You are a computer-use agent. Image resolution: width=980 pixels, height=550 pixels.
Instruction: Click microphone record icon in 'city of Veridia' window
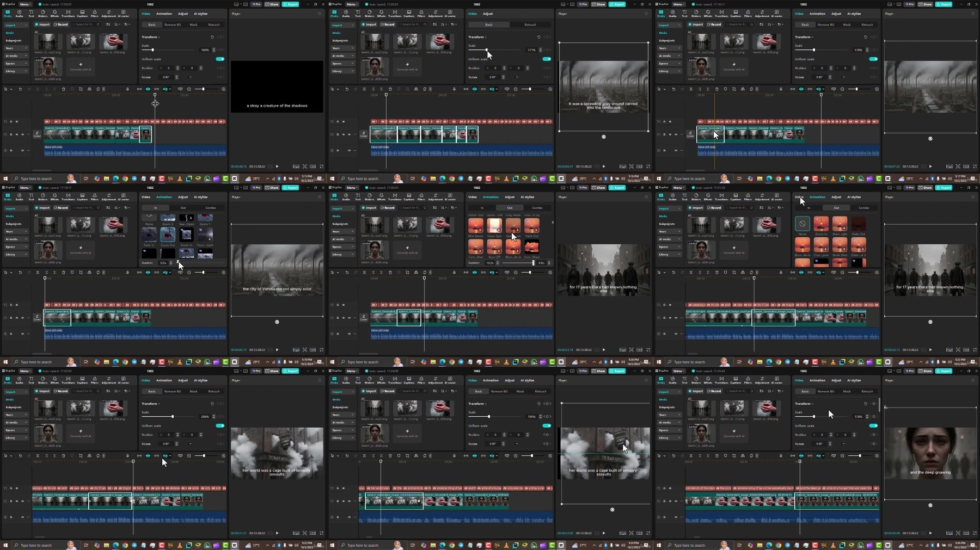click(128, 273)
